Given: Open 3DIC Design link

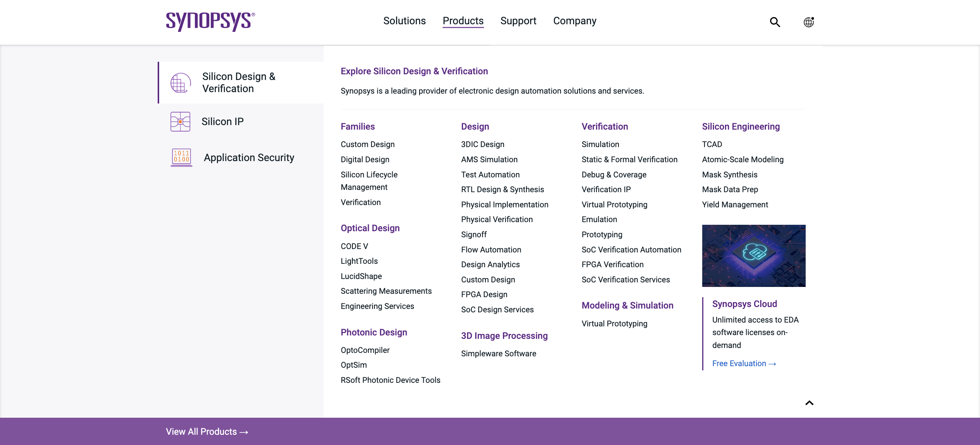Looking at the screenshot, I should (482, 144).
